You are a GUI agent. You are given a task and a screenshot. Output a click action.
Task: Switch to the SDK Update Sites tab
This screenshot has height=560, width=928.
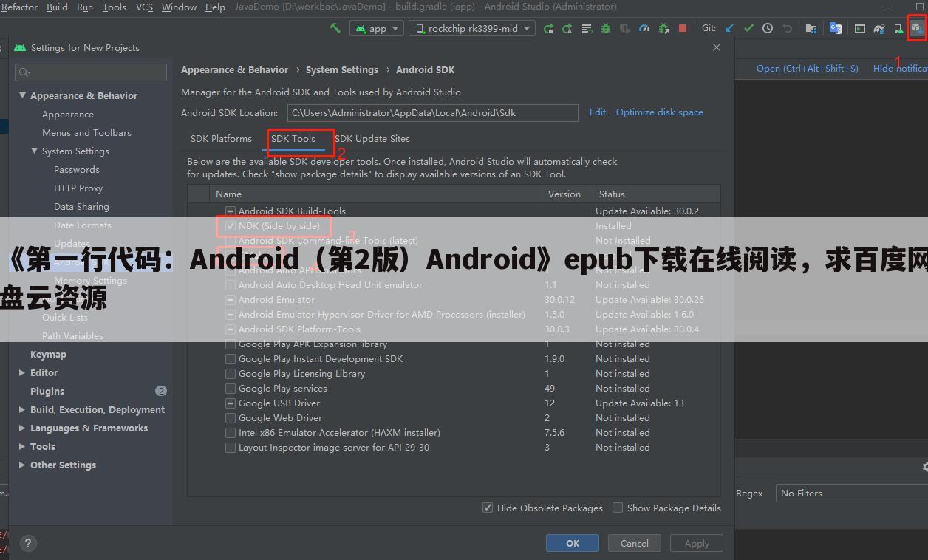tap(372, 139)
